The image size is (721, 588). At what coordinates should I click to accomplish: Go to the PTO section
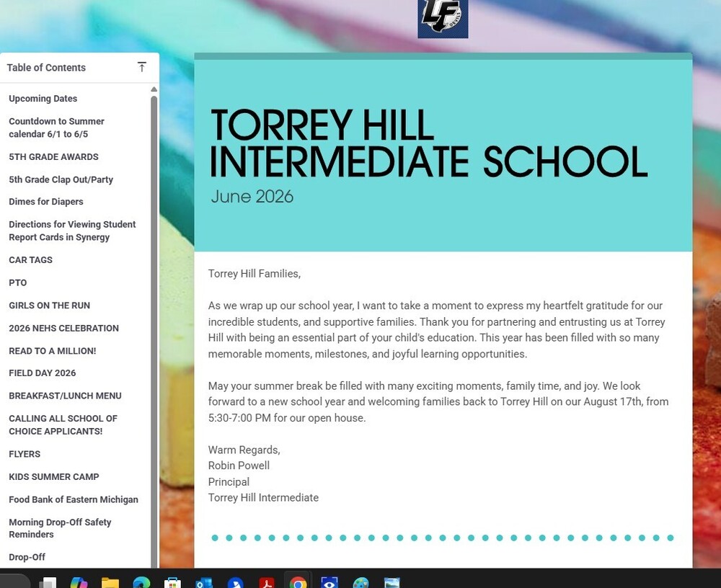17,282
